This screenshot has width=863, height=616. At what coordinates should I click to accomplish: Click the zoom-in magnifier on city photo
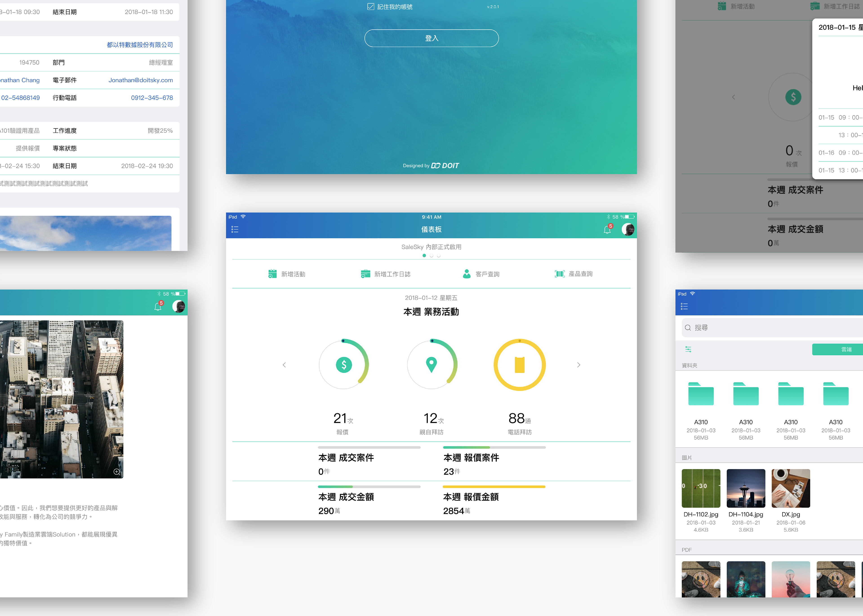pyautogui.click(x=117, y=472)
